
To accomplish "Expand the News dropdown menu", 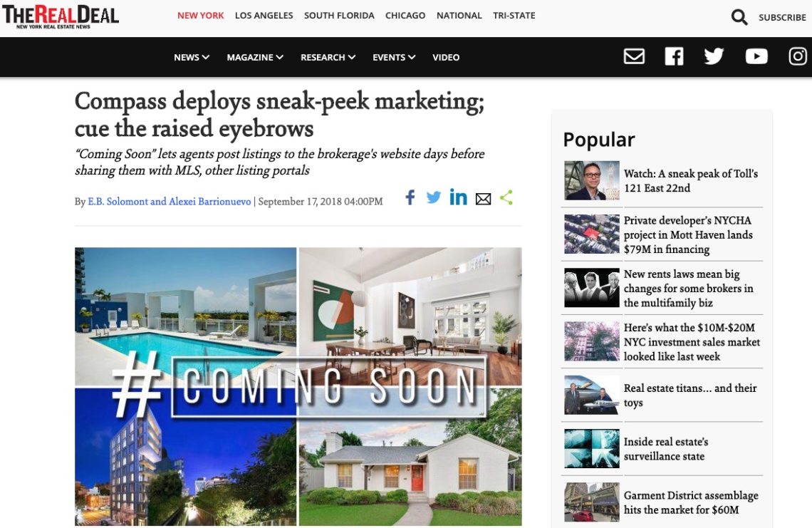I will 191,57.
